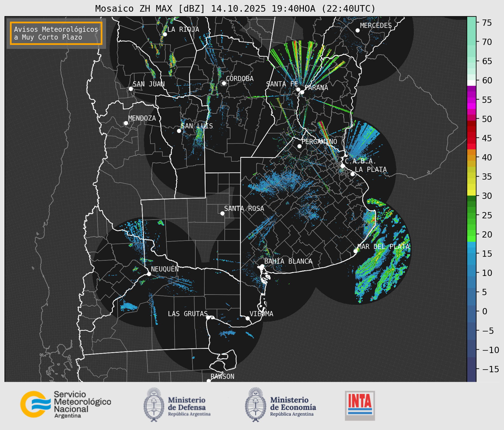This screenshot has width=504, height=430.
Task: Click the Avisos Meteorológicos a Muy Corto Plazo box
Action: pos(56,33)
